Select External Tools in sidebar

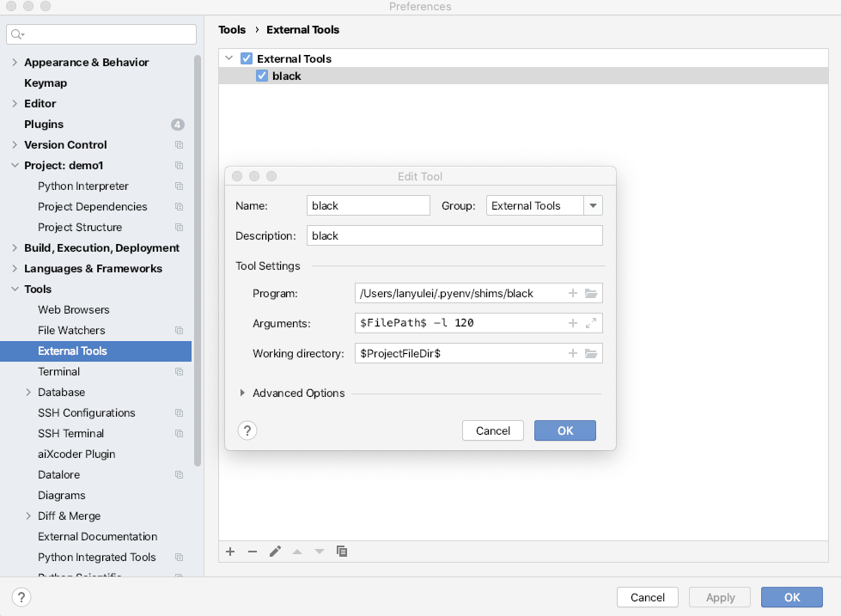[95, 351]
